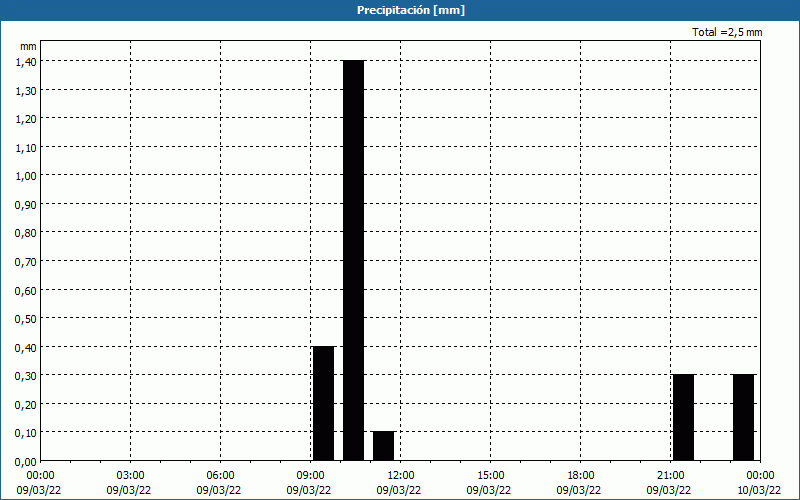Viewport: 800px width, 500px height.
Task: Click the 0,20 y-axis label
Action: [26, 405]
